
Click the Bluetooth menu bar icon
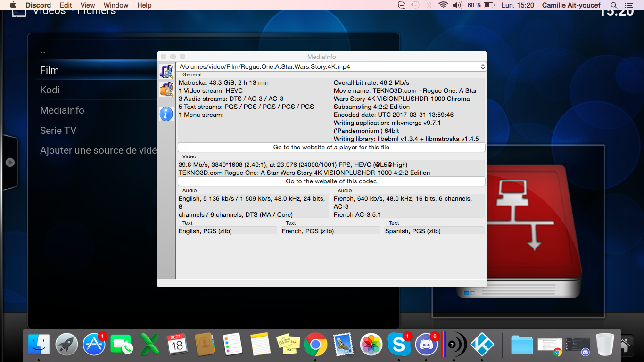click(x=429, y=5)
